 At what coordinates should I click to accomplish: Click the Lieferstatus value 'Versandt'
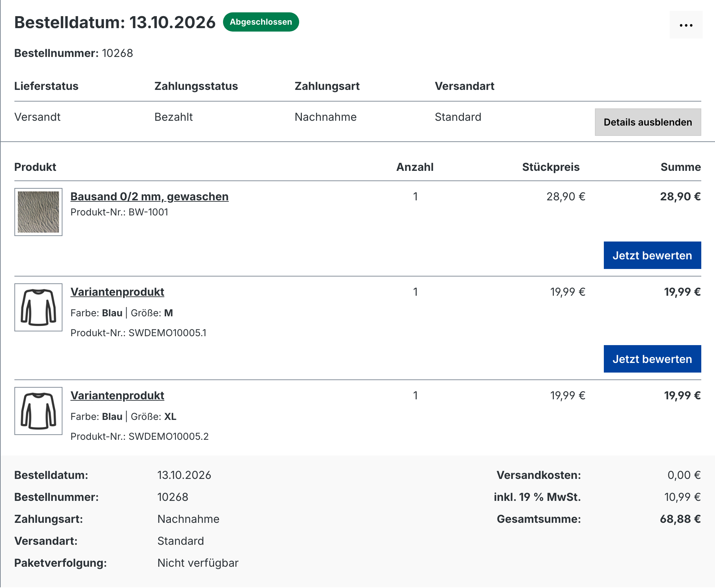point(37,117)
